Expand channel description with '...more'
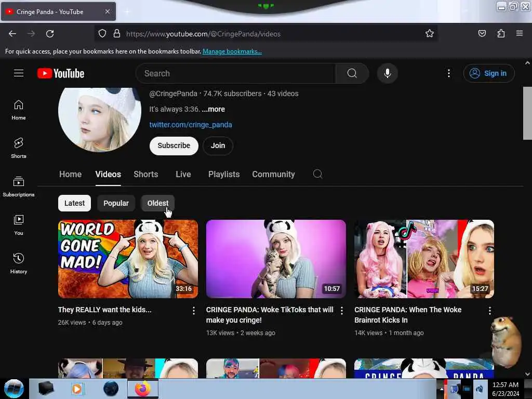 pyautogui.click(x=213, y=109)
